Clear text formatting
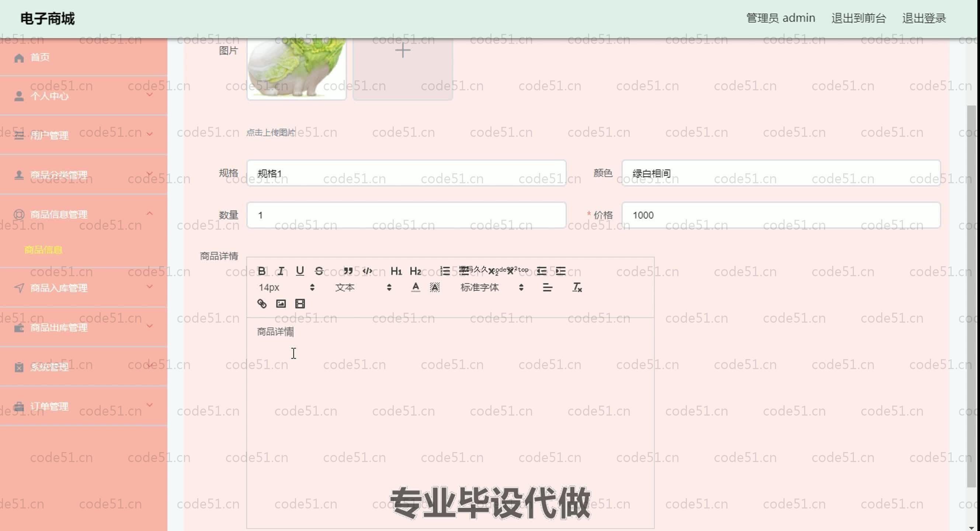 [x=577, y=287]
